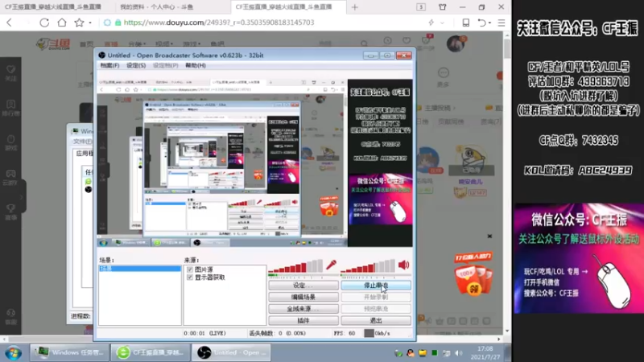This screenshot has width=644, height=362.
Task: Expand the 视频 dropdown in Douyu nav
Action: click(164, 44)
